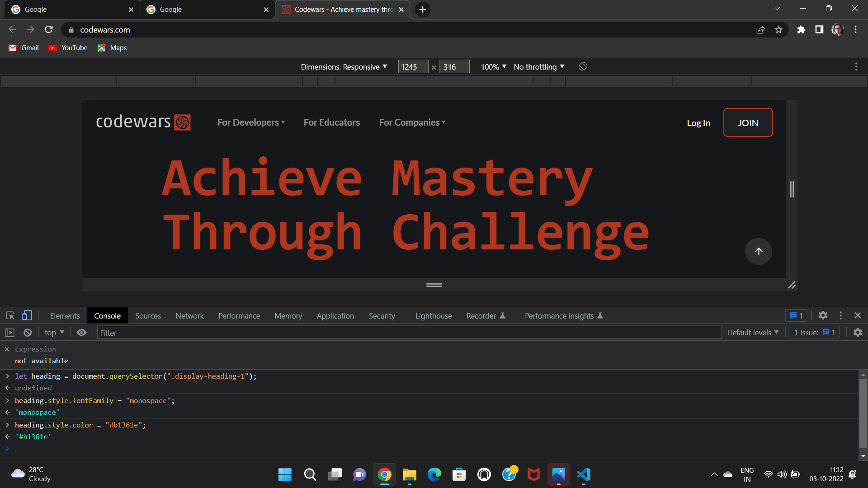Screen dimensions: 868x488
Task: Switch to the Elements tab
Action: point(65,316)
